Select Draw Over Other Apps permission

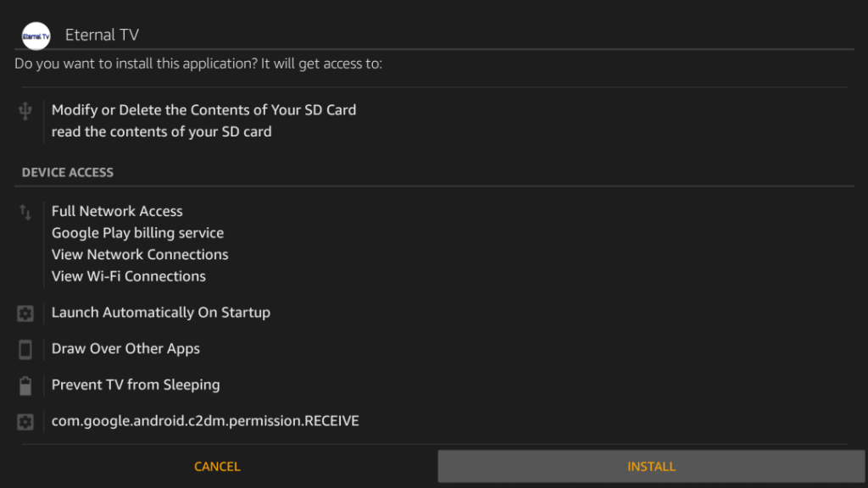click(125, 348)
